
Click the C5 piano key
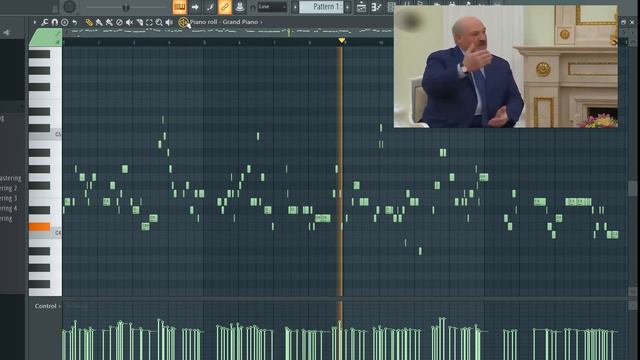(x=46, y=134)
